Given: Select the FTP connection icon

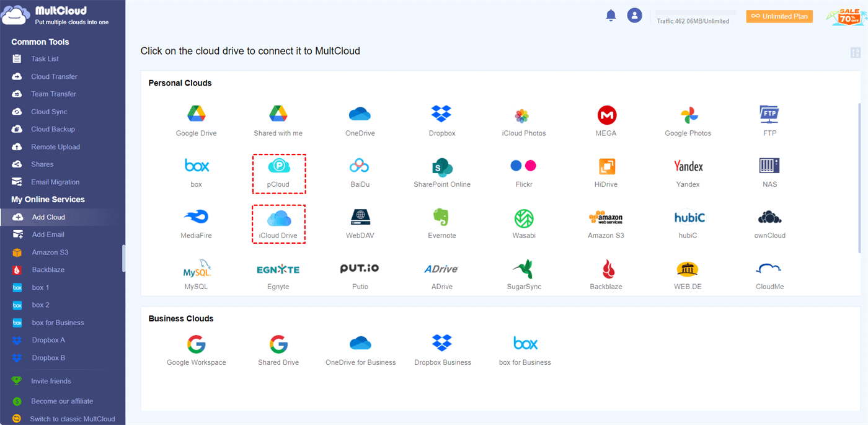Looking at the screenshot, I should (769, 114).
